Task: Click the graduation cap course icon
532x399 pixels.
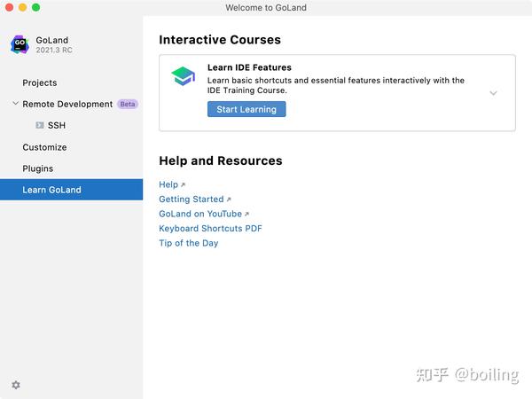Action: tap(184, 77)
